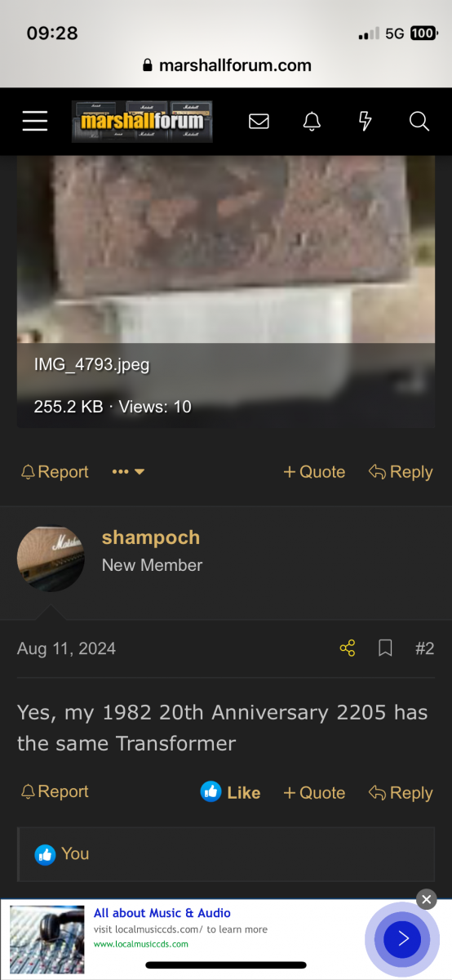This screenshot has height=980, width=452.
Task: Open the hamburger navigation menu
Action: click(x=35, y=122)
